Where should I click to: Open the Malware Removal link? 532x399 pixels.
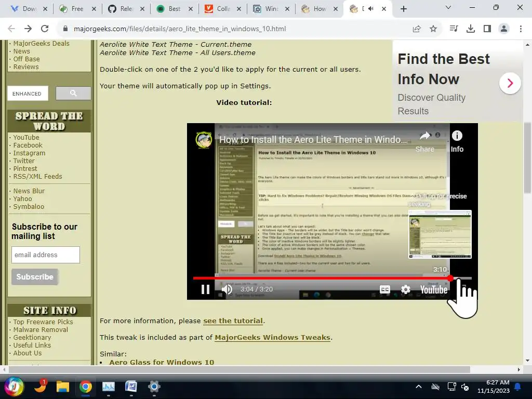pyautogui.click(x=41, y=329)
